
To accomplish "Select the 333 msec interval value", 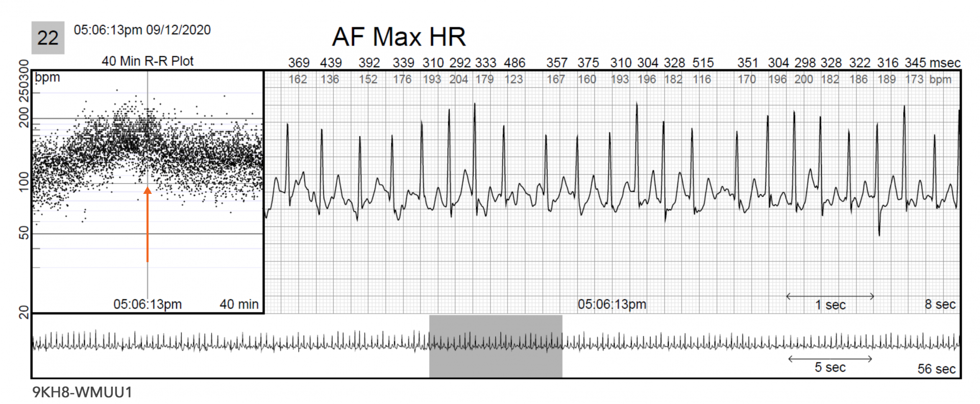I will (x=485, y=63).
